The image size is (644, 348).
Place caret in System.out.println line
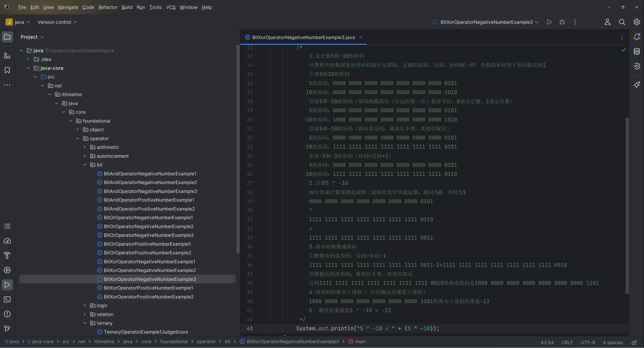point(367,328)
